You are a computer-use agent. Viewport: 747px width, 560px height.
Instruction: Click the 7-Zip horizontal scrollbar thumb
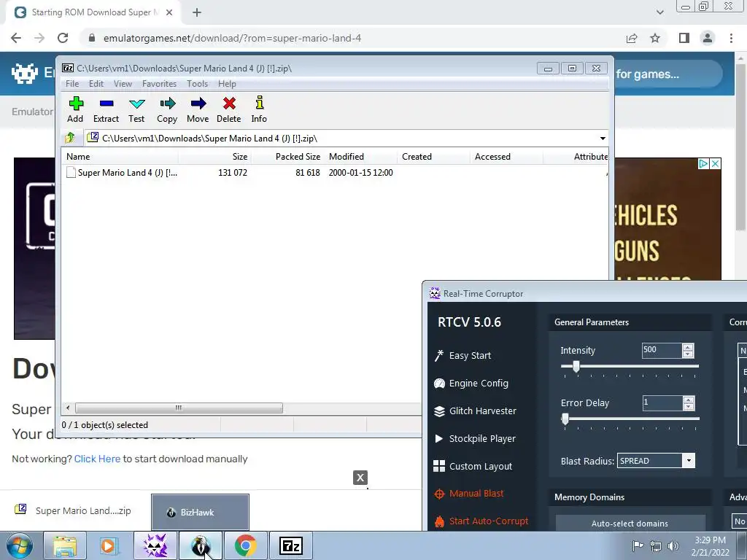[x=179, y=408]
